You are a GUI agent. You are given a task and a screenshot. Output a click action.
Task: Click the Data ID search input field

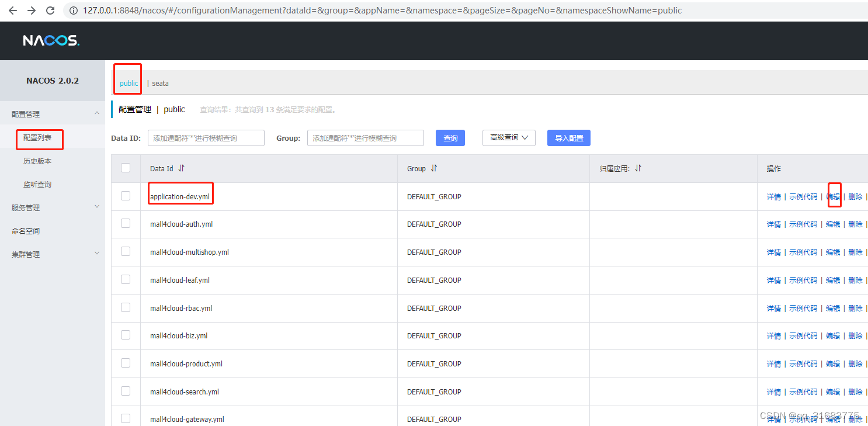tap(206, 138)
